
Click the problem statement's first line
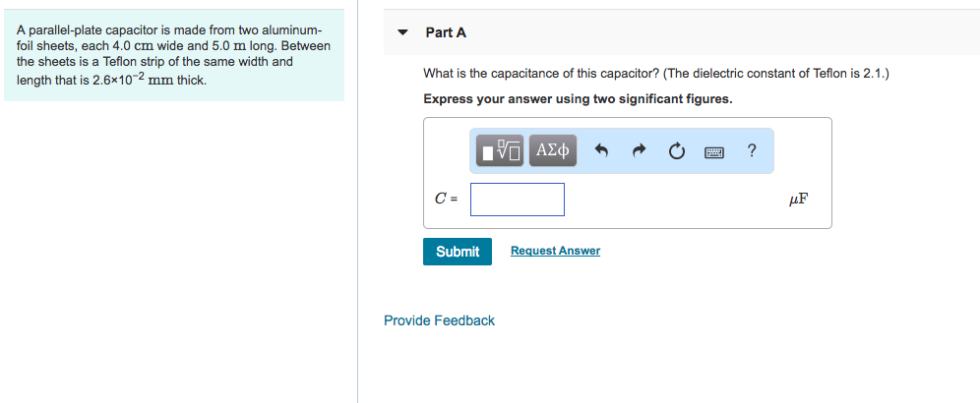(x=169, y=29)
